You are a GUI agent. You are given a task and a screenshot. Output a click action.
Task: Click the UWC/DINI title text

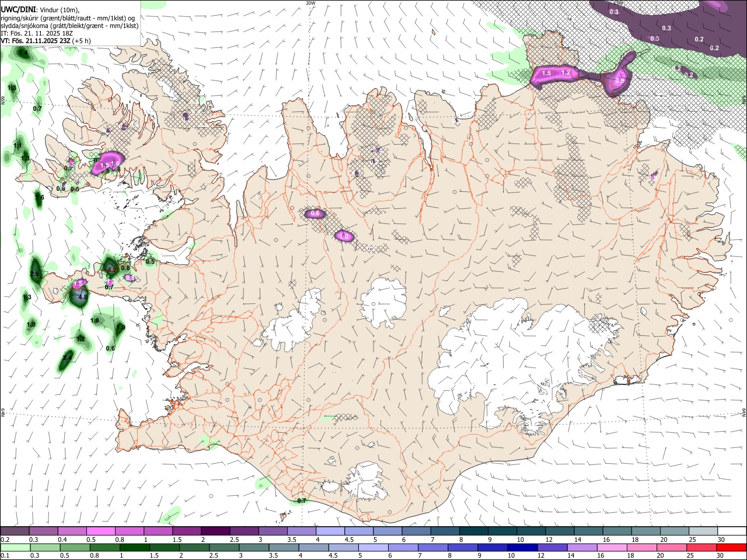click(18, 9)
